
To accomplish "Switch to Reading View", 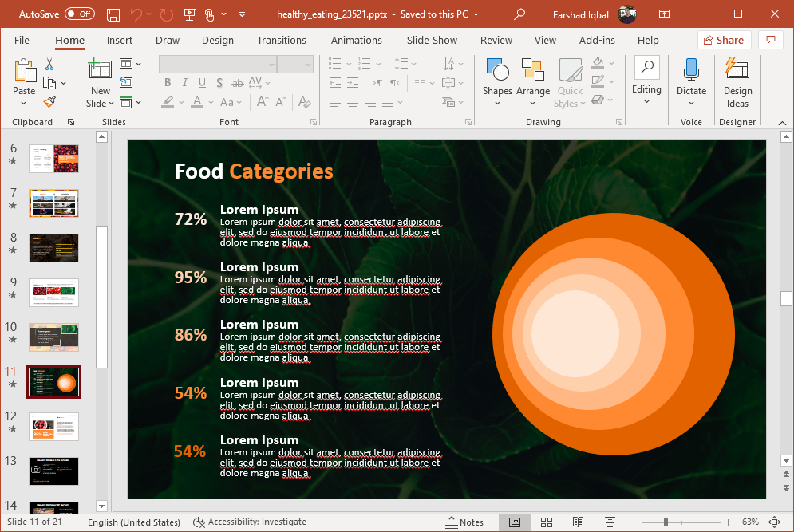I will point(578,522).
